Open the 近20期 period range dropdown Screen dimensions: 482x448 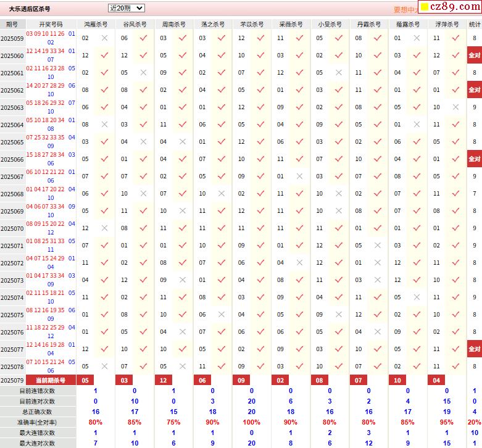pyautogui.click(x=127, y=8)
